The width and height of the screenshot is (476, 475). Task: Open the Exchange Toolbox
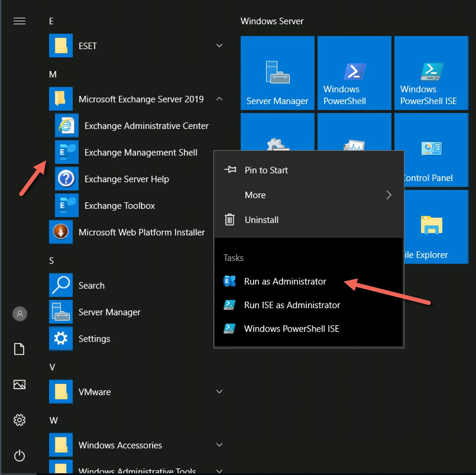[120, 205]
